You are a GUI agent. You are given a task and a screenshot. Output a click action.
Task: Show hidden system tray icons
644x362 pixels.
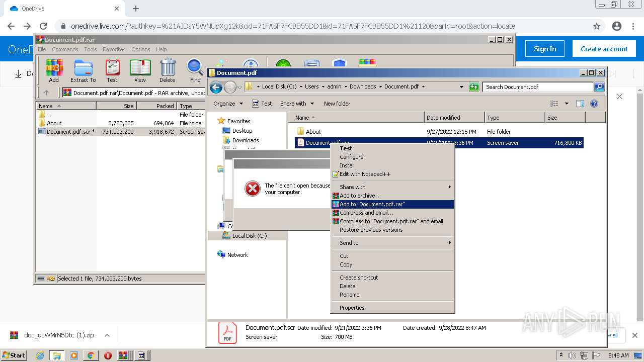[561, 355]
